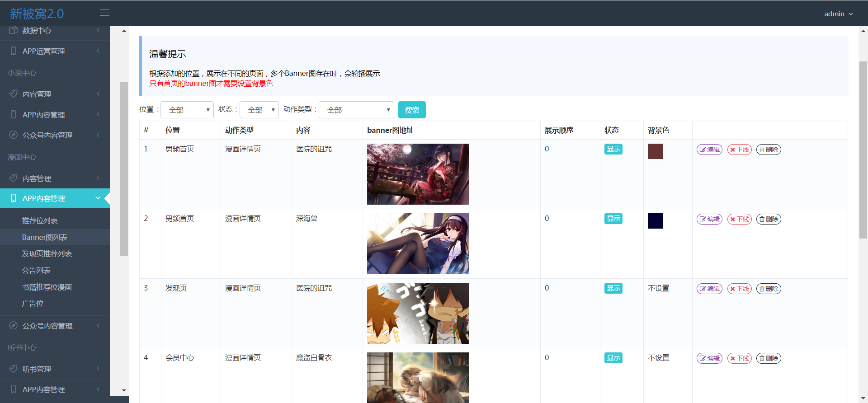Edit the 深海兽 banner row
The width and height of the screenshot is (868, 403).
pyautogui.click(x=709, y=219)
